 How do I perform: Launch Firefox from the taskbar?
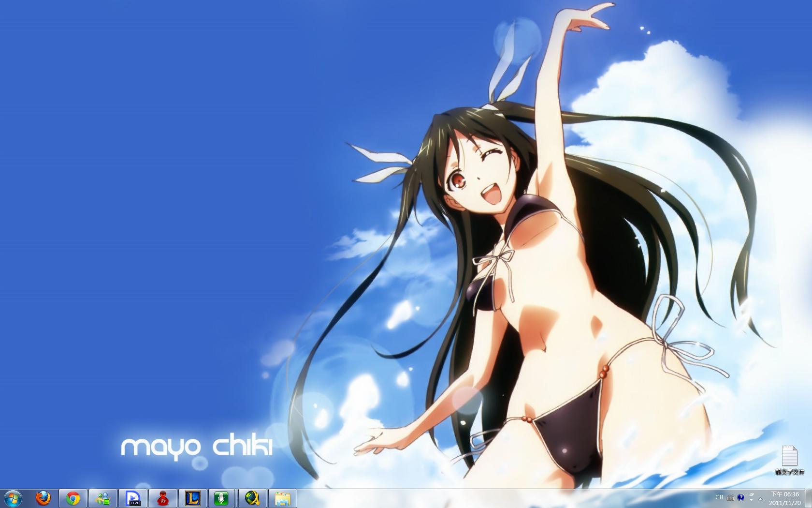[43, 498]
